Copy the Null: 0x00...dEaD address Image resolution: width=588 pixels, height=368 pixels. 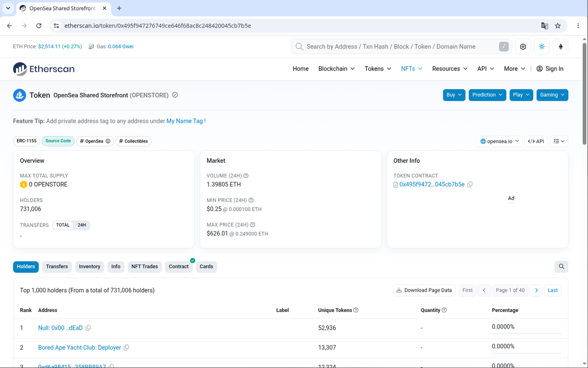click(88, 328)
